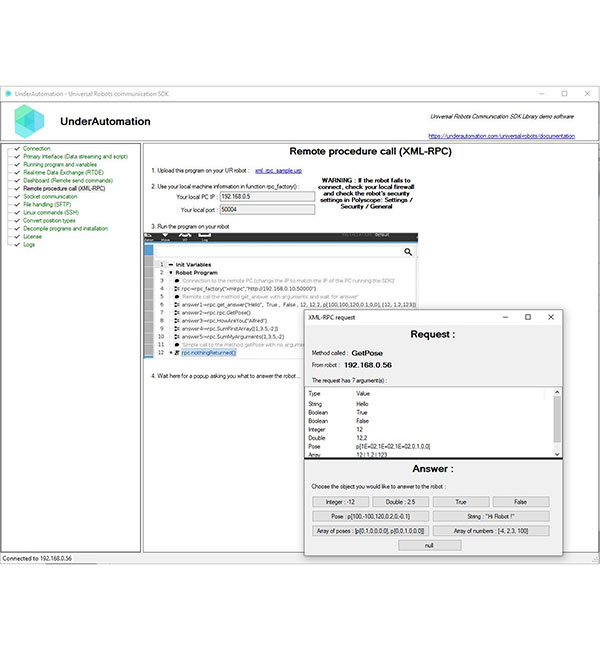Answer with String : "Hi Robot !"

point(491,517)
